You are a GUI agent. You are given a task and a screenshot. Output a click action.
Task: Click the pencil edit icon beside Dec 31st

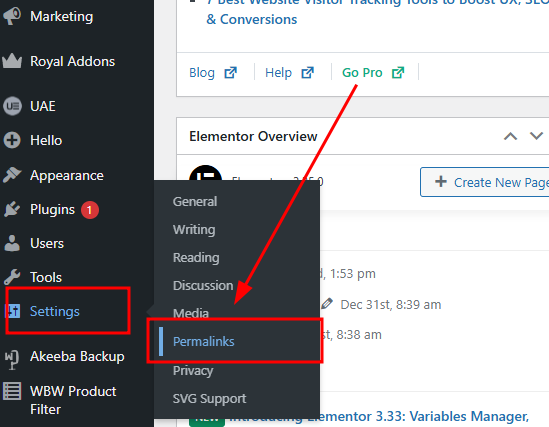point(327,303)
